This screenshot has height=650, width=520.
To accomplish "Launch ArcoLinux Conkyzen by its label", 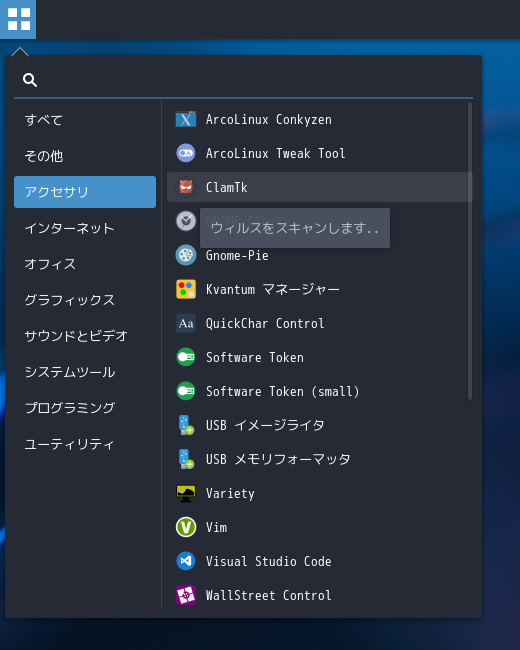I will pyautogui.click(x=269, y=120).
